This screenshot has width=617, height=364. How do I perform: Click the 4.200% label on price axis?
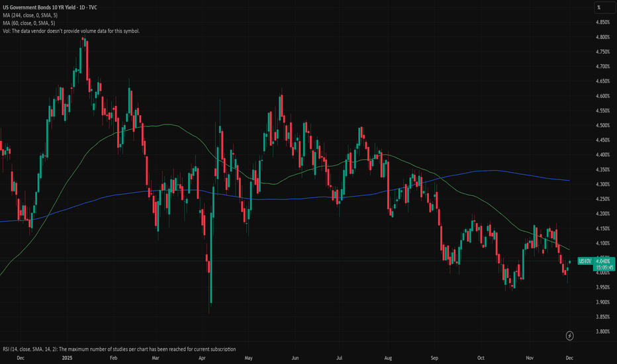pyautogui.click(x=602, y=213)
